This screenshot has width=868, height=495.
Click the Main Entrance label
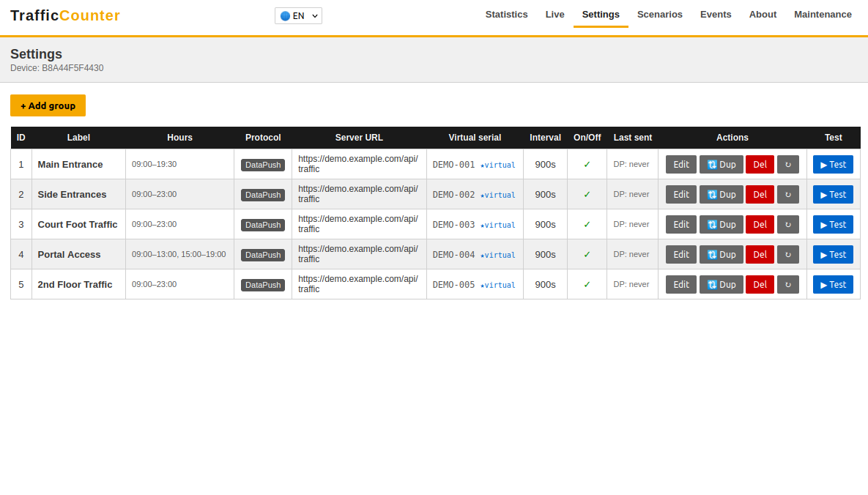[x=70, y=165]
